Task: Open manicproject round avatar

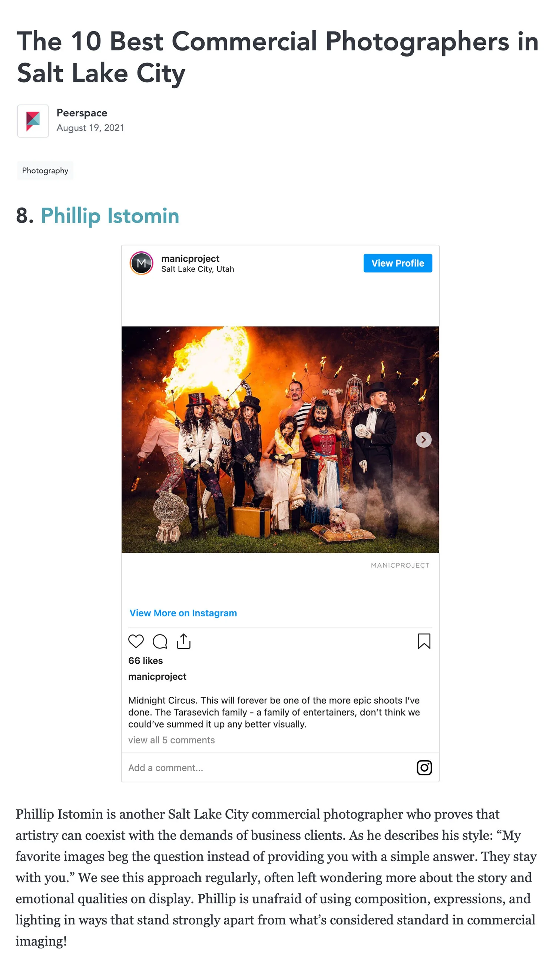Action: [141, 263]
